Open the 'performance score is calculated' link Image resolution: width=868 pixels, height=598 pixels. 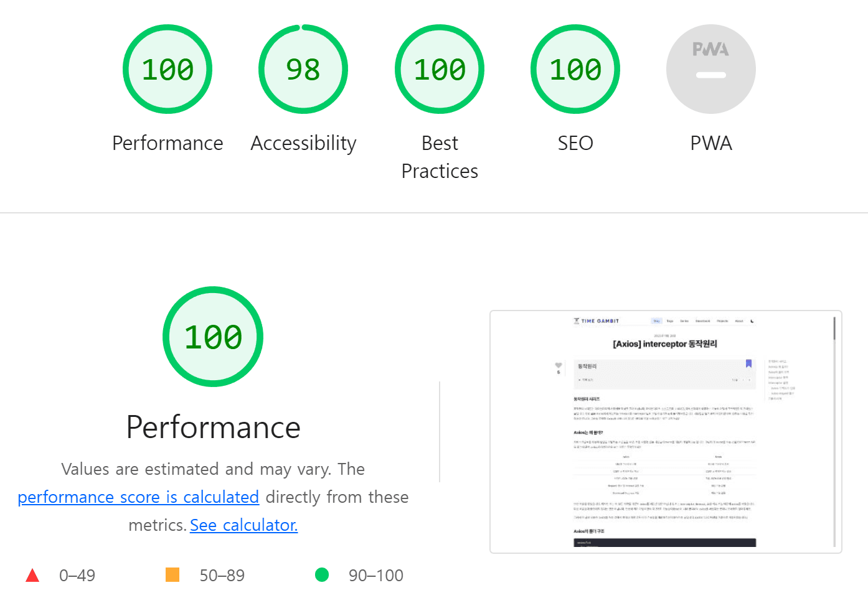[x=138, y=497]
